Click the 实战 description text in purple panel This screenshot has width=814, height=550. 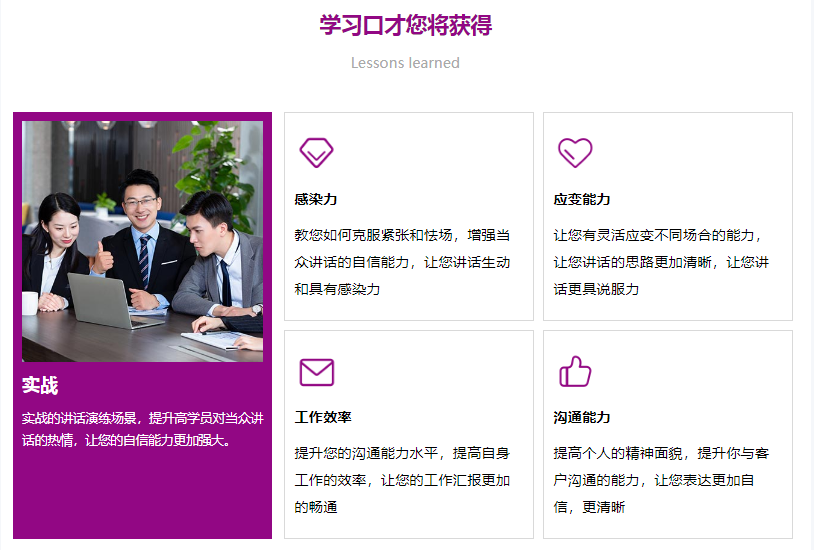click(x=143, y=429)
